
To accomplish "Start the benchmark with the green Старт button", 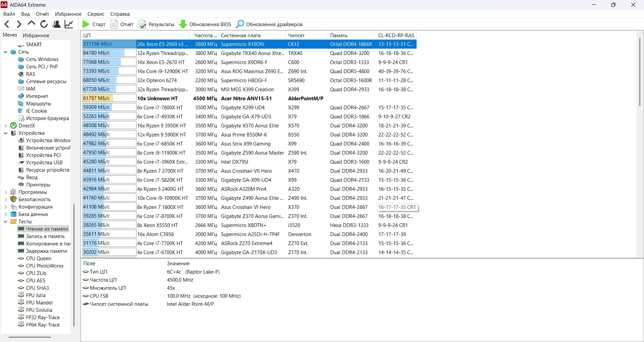I will pyautogui.click(x=94, y=24).
